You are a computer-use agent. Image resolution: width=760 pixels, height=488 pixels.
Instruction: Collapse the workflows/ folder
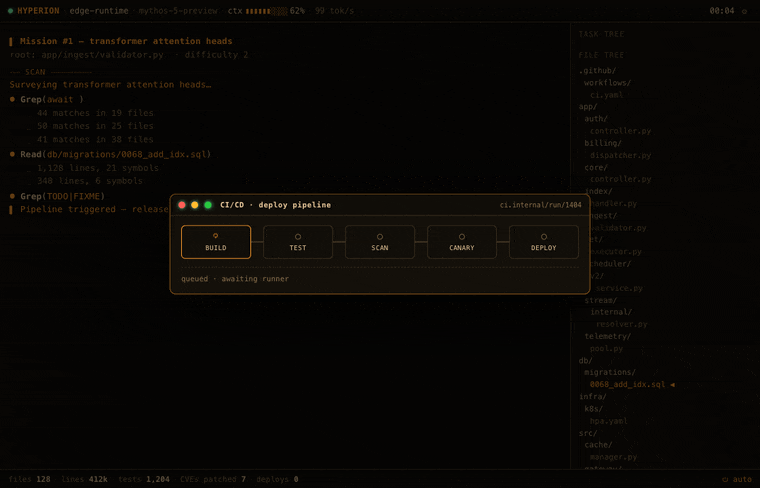tap(607, 83)
